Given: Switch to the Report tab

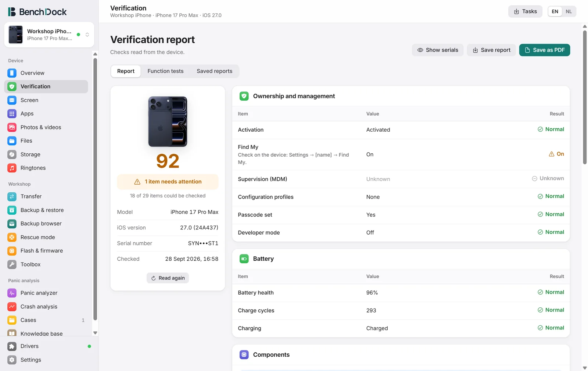Looking at the screenshot, I should click(126, 71).
